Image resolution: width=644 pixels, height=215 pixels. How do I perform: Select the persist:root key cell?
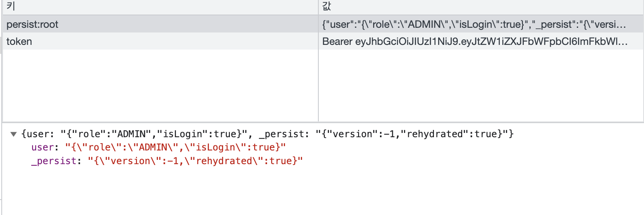pyautogui.click(x=160, y=24)
